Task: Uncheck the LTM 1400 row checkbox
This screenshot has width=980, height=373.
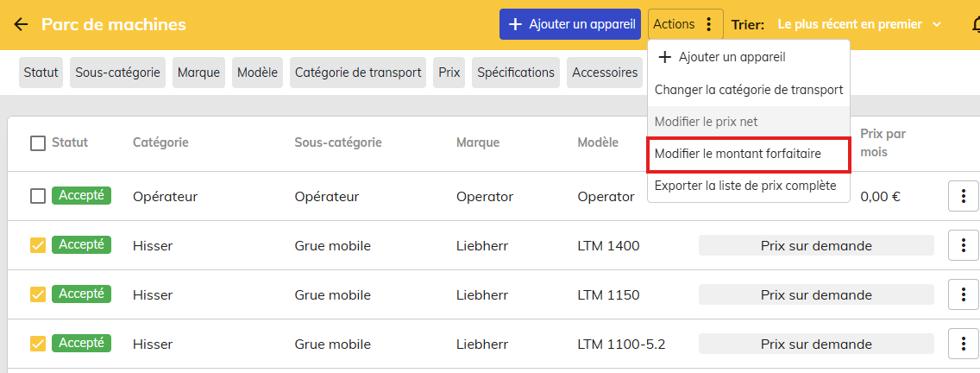Action: (38, 245)
